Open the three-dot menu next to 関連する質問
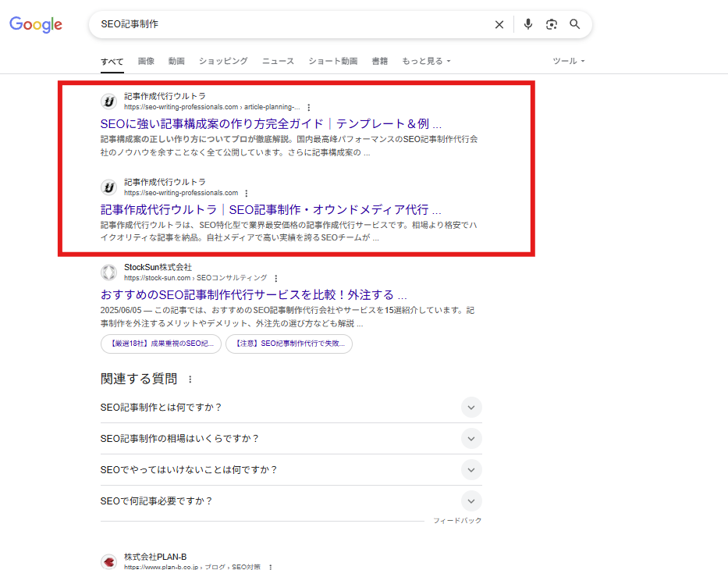728x570 pixels. click(x=191, y=378)
